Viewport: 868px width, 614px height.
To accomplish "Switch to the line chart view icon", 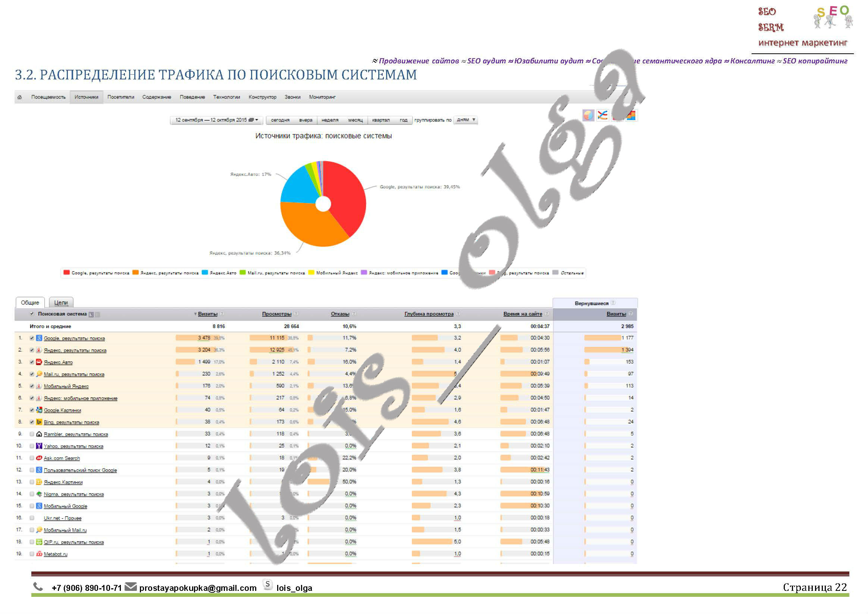I will [602, 115].
